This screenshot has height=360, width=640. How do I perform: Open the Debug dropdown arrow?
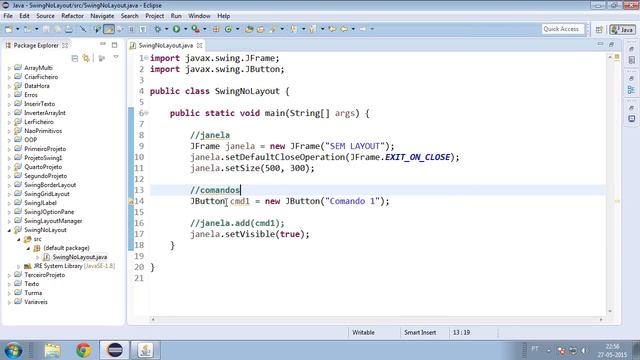[x=166, y=29]
